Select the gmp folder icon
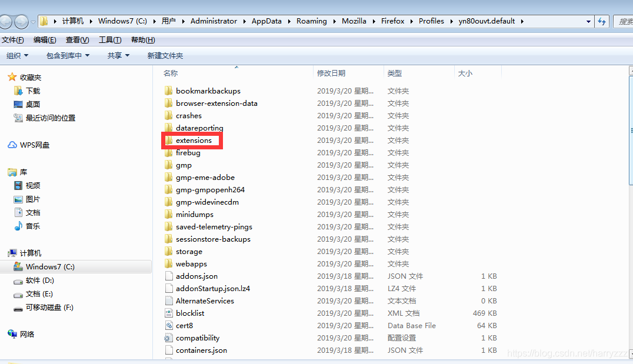This screenshot has width=633, height=364. click(x=169, y=165)
